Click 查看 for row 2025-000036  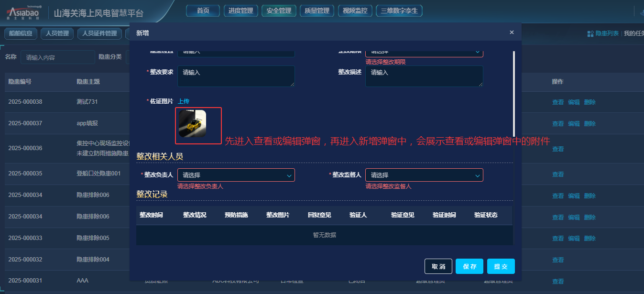[558, 149]
